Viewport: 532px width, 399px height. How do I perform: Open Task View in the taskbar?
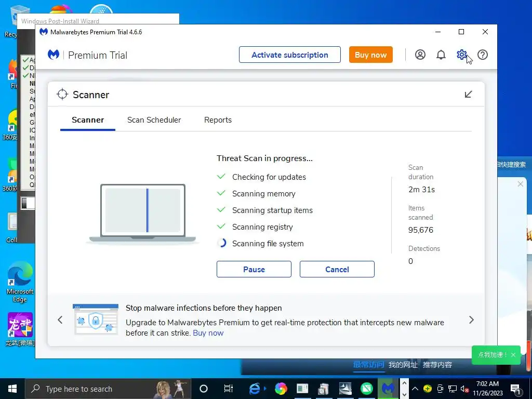click(229, 389)
